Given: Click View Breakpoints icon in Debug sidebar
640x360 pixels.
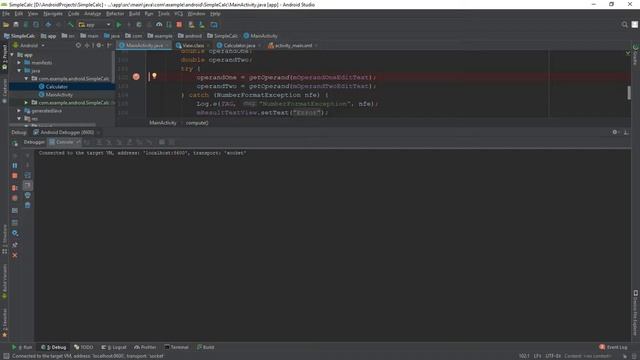Looking at the screenshot, I should (x=15, y=188).
